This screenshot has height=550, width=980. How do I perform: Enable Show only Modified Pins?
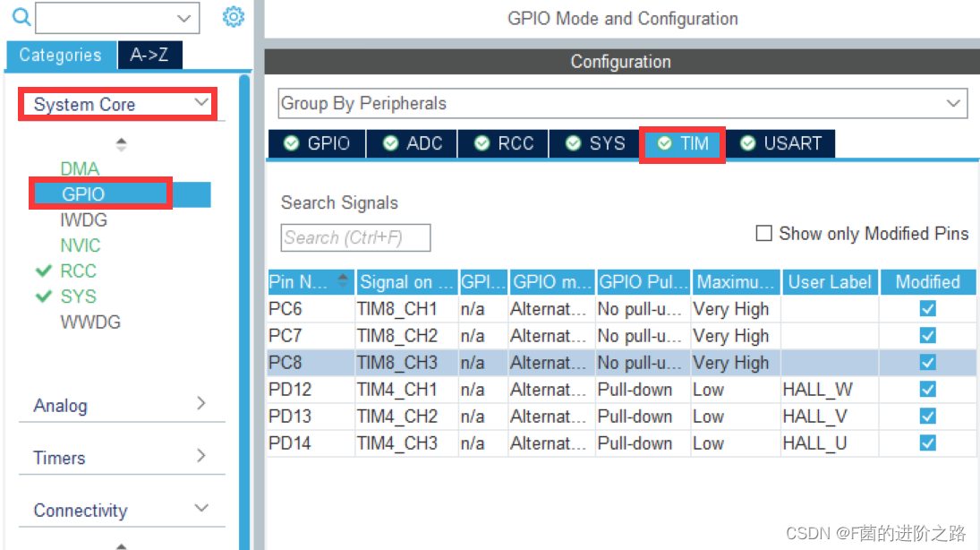click(764, 233)
